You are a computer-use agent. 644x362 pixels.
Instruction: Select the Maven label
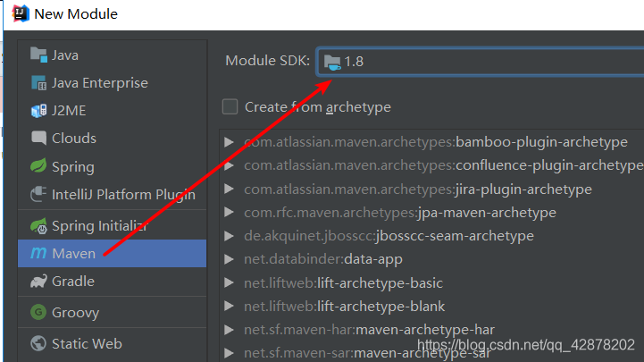point(74,254)
